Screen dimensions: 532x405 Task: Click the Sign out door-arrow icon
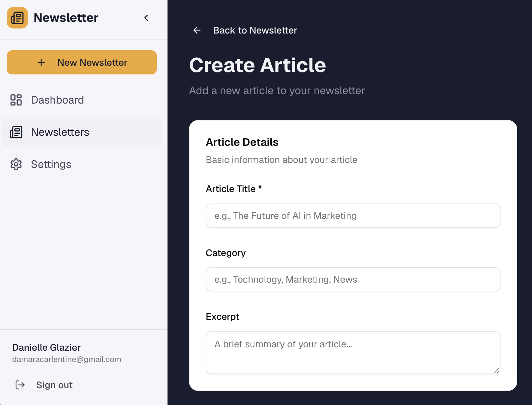click(x=20, y=385)
